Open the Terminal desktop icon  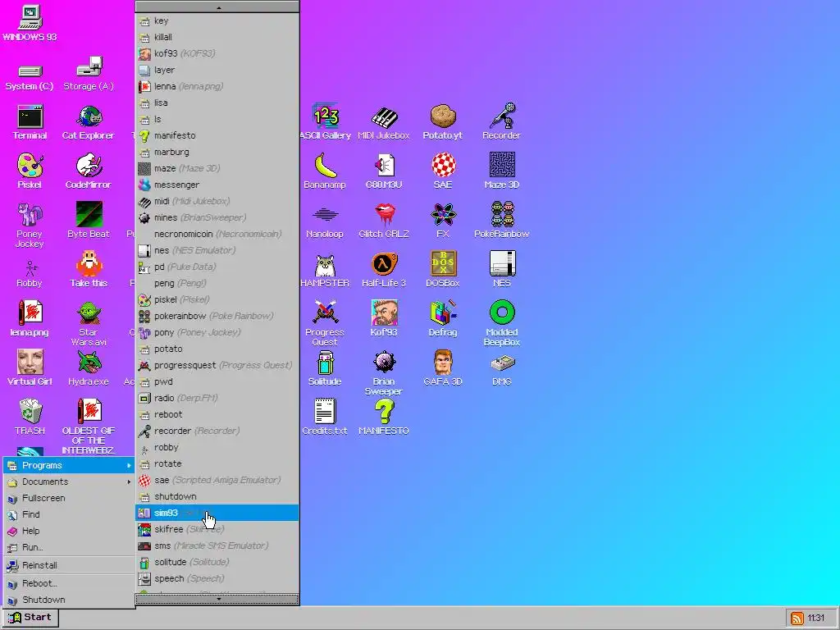click(x=30, y=122)
